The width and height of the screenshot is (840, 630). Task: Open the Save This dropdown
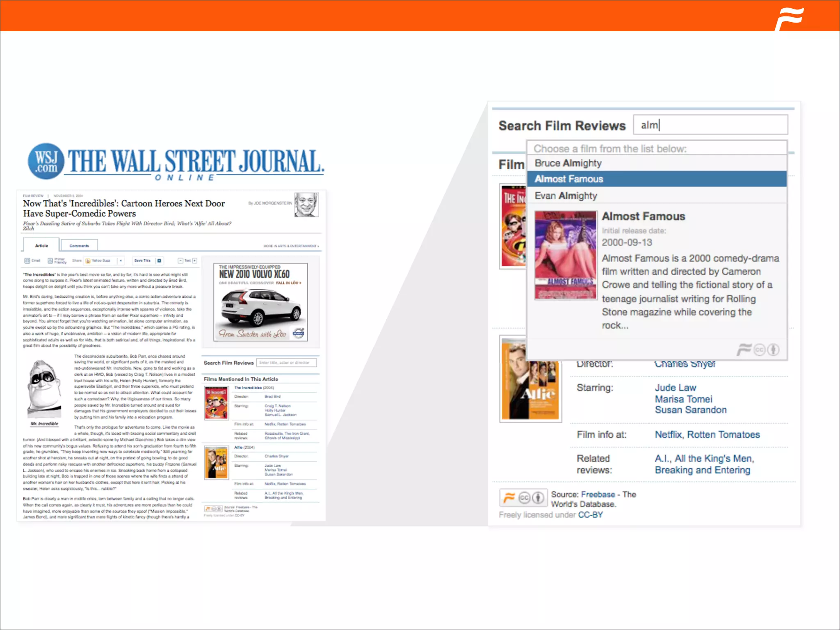point(160,260)
